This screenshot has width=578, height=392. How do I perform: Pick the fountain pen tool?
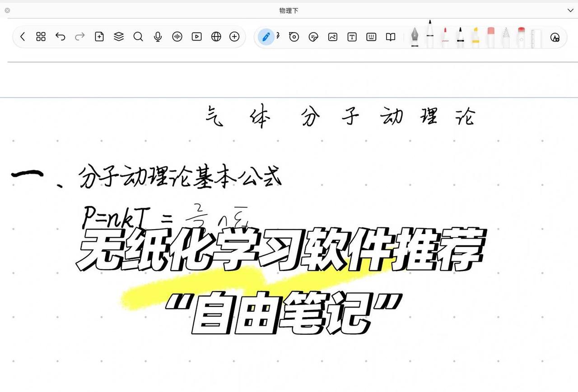(415, 37)
